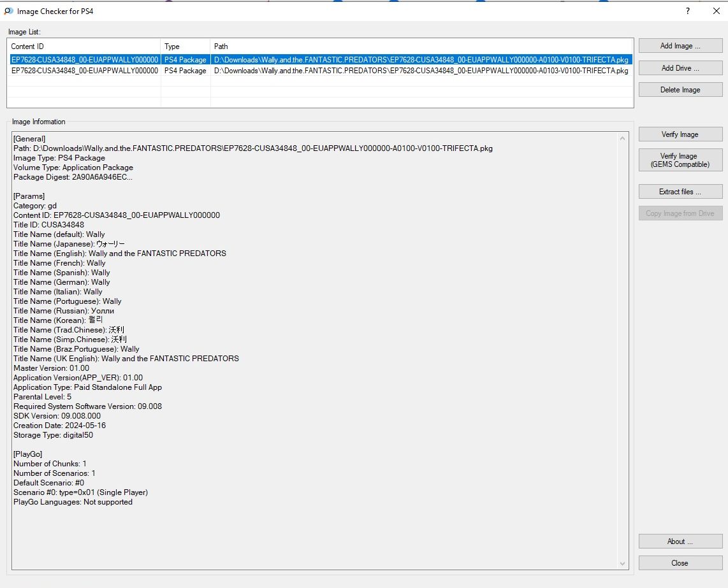728x588 pixels.
Task: Open the About dialog
Action: pos(680,541)
